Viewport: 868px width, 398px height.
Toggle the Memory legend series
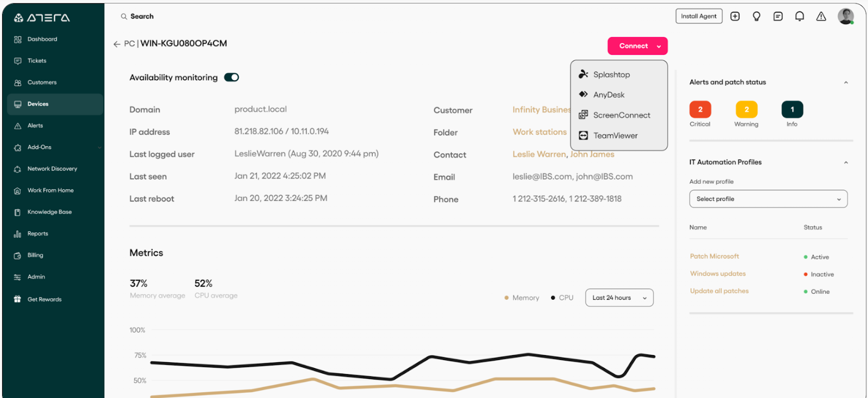pos(522,298)
